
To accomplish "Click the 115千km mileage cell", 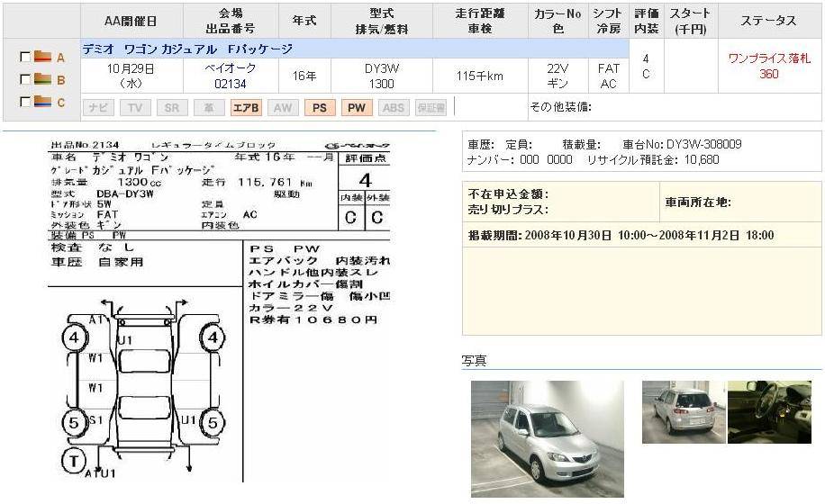I will (x=480, y=76).
